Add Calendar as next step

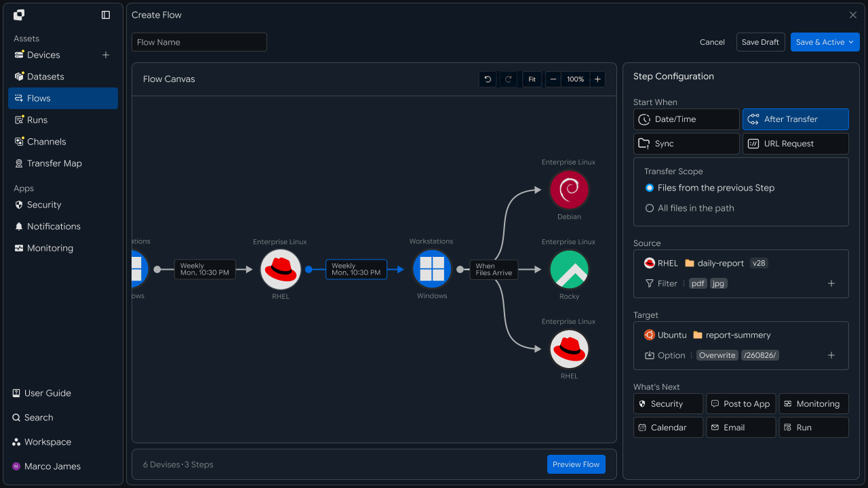(668, 428)
